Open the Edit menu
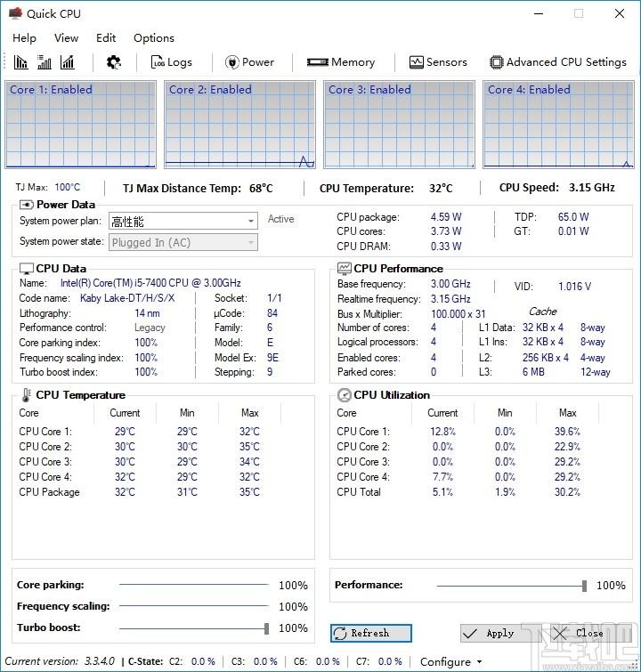The width and height of the screenshot is (641, 672). tap(106, 38)
